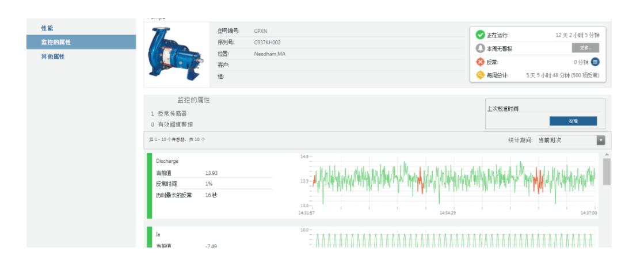644x259 pixels.
Task: Click the chart timestamp 14:37:00
Action: tap(589, 213)
